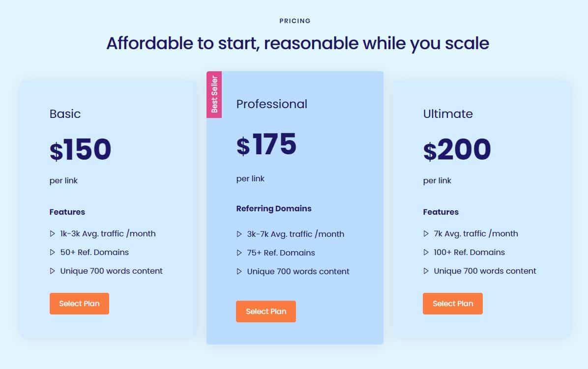588x369 pixels.
Task: Click the Basic plan title
Action: [65, 114]
